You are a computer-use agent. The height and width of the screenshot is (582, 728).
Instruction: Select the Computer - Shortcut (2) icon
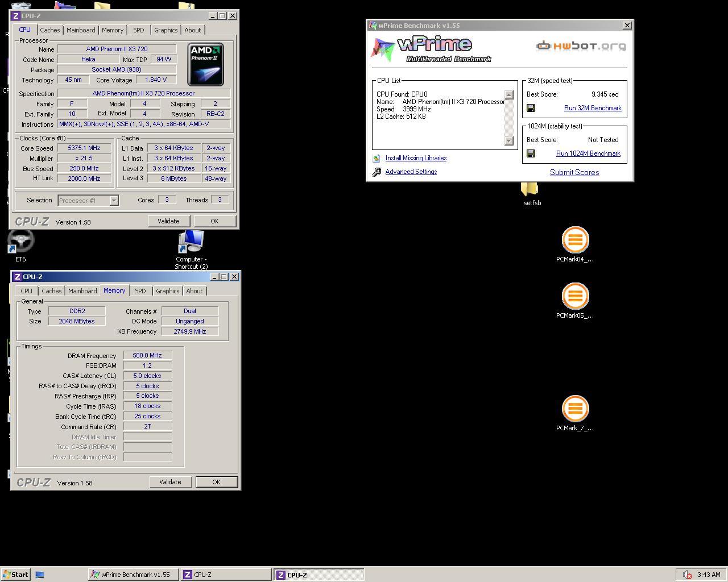coord(191,242)
